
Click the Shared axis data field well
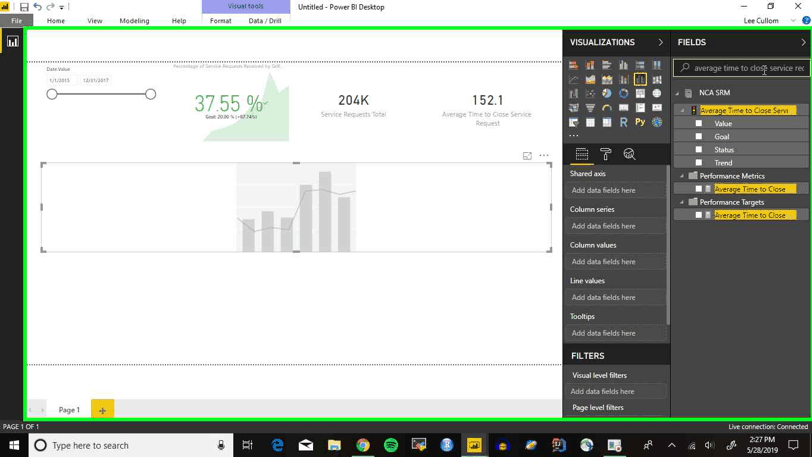click(x=616, y=190)
